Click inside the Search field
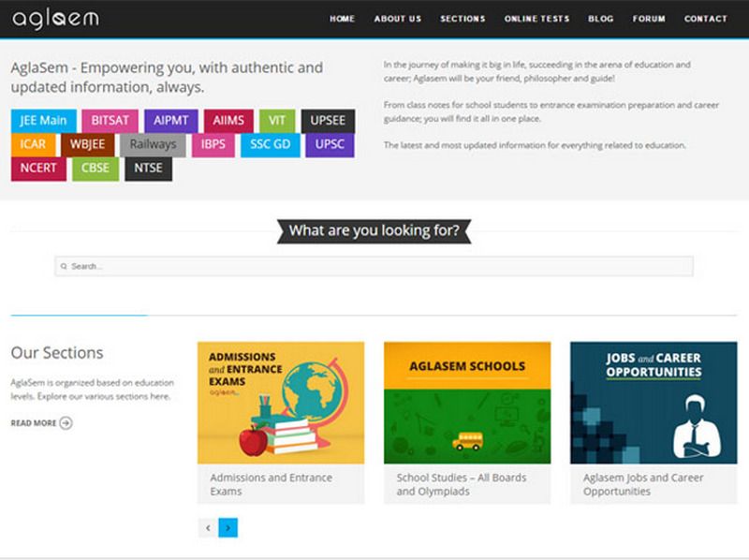 pyautogui.click(x=374, y=267)
